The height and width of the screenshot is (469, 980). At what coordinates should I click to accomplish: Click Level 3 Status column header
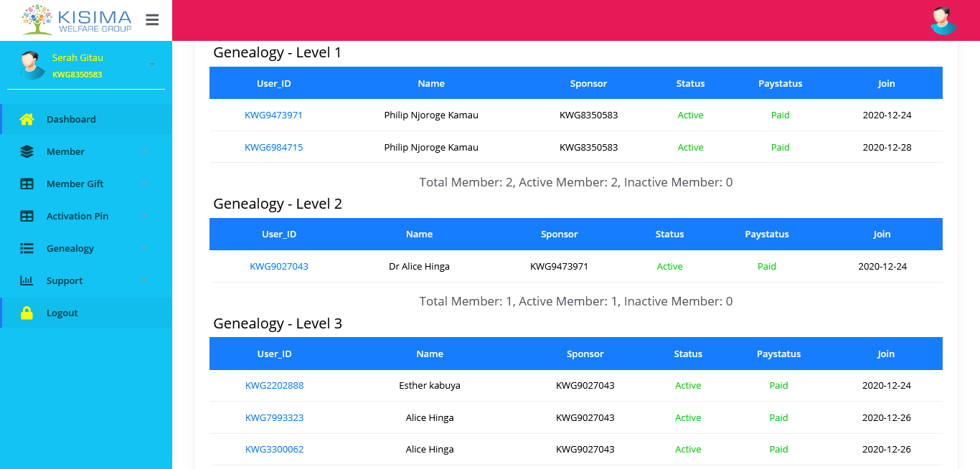pos(688,354)
